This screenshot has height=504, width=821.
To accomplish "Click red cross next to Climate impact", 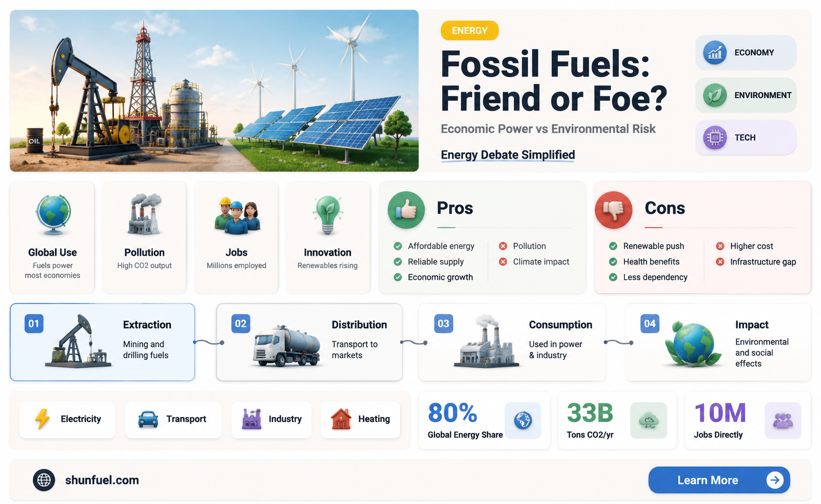I will pyautogui.click(x=503, y=261).
